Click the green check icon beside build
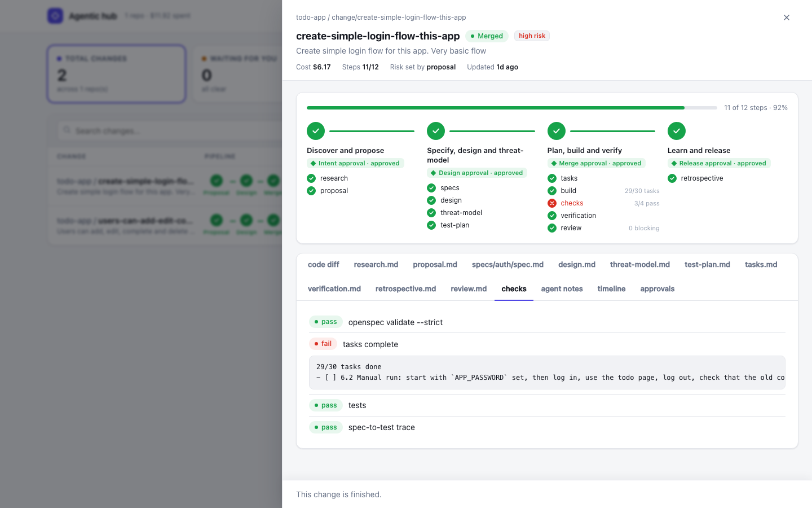This screenshot has height=508, width=812. point(552,191)
